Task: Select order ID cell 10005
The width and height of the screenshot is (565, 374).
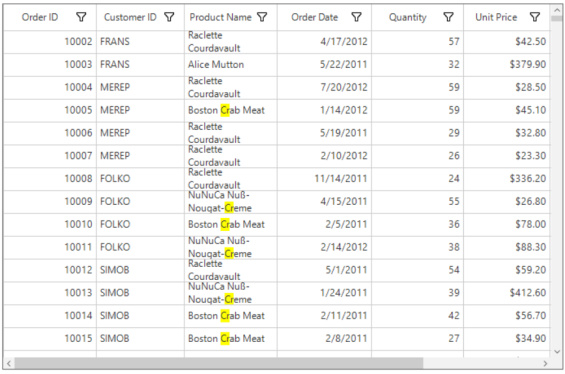Action: (50, 110)
